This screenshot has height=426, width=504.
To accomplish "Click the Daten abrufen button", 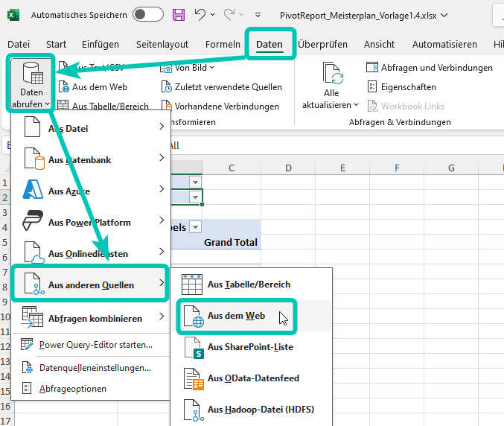I will pos(31,84).
